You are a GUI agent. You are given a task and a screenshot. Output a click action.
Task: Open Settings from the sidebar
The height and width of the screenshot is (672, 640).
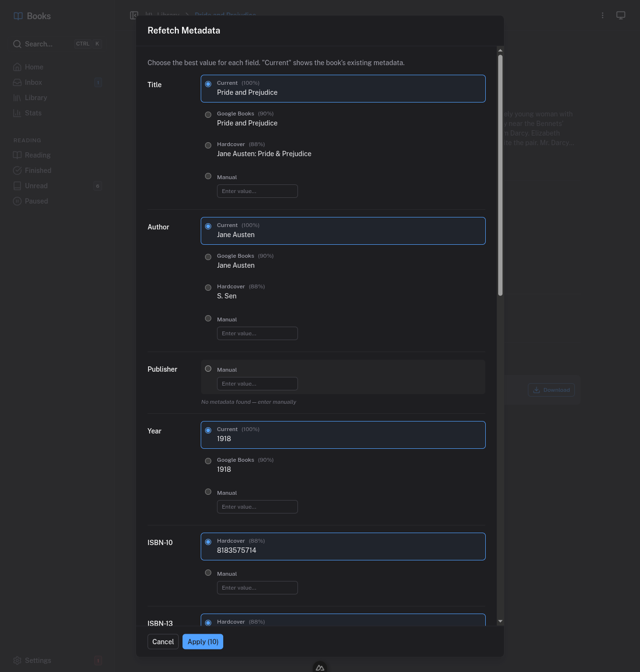click(37, 660)
